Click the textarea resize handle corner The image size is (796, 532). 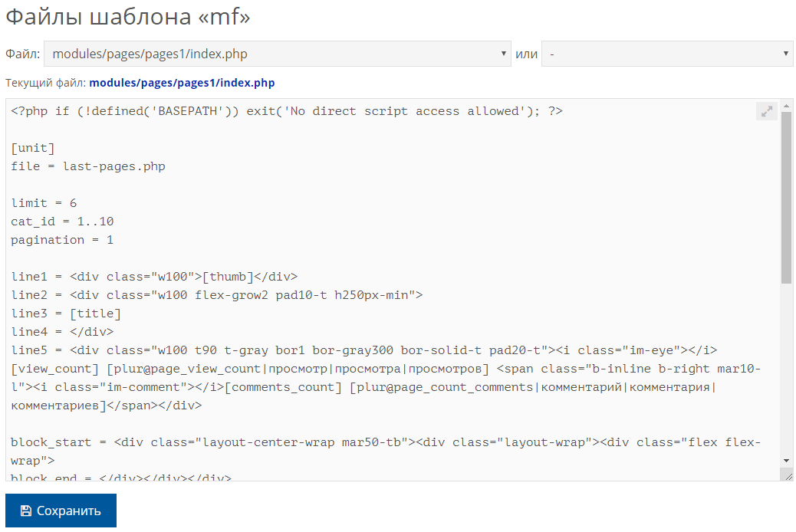(x=787, y=475)
